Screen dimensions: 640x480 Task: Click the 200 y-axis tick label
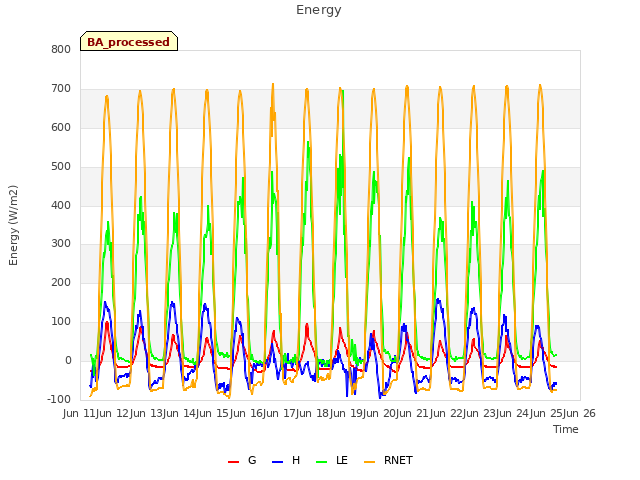pyautogui.click(x=61, y=282)
